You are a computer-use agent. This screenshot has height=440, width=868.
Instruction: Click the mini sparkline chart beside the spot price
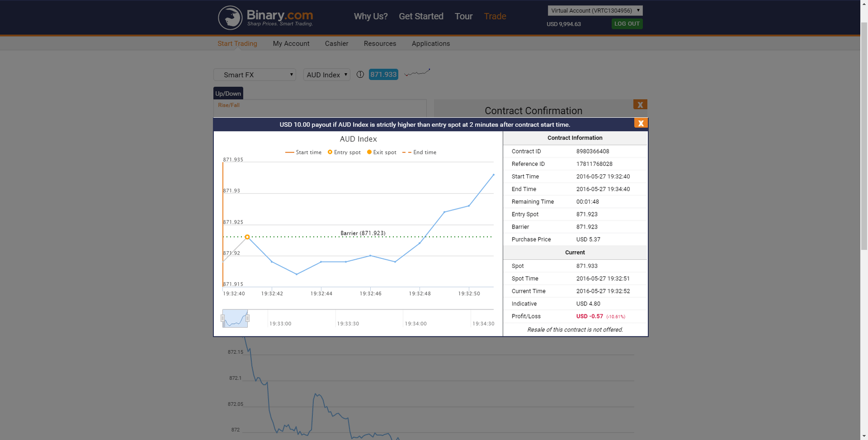click(x=417, y=73)
